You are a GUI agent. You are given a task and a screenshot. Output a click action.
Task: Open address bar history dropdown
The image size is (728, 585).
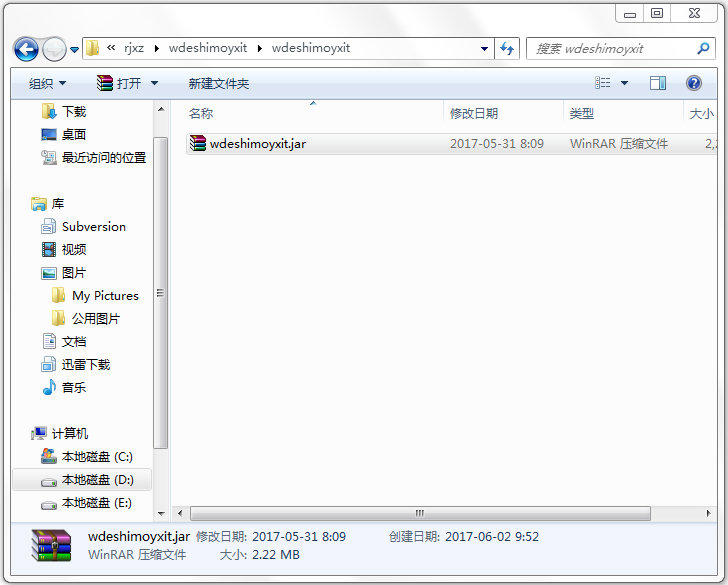point(484,48)
